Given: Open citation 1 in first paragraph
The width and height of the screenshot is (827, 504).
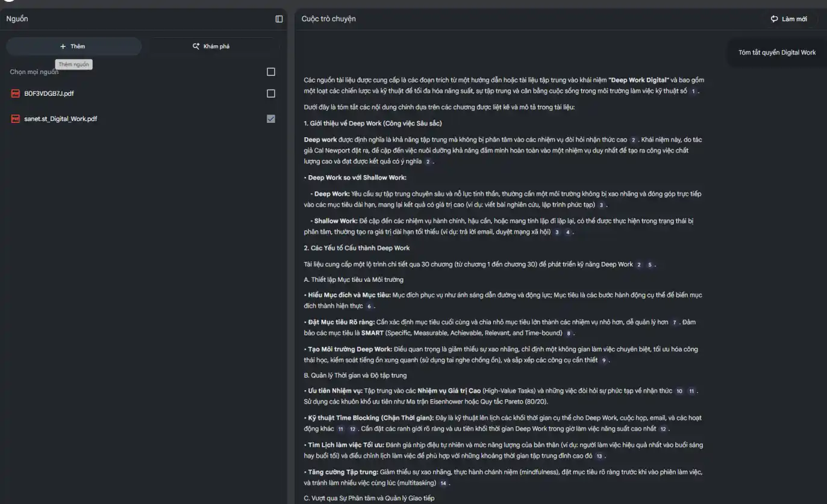Looking at the screenshot, I should click(x=693, y=92).
